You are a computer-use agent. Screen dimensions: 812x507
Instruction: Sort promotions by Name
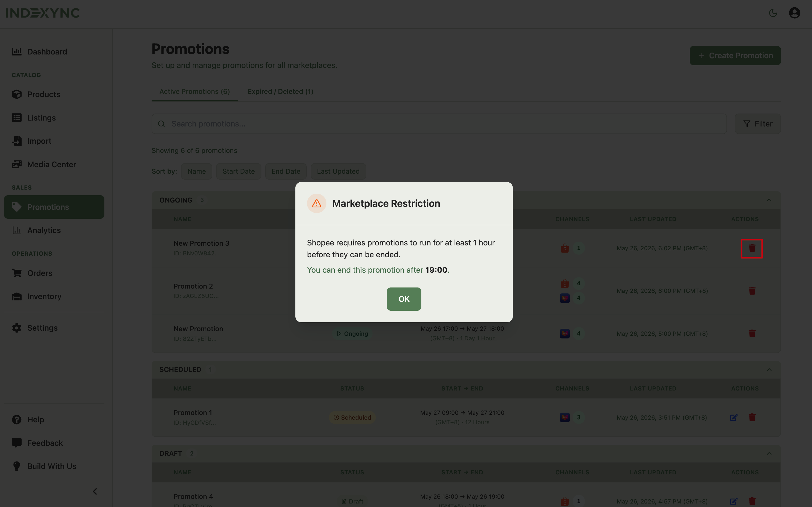coord(197,171)
